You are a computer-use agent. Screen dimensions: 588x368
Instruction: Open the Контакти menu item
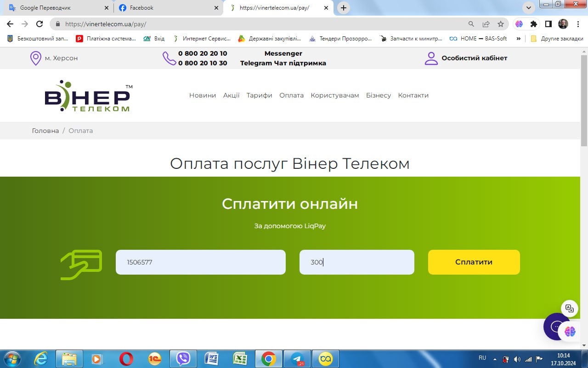pos(413,95)
